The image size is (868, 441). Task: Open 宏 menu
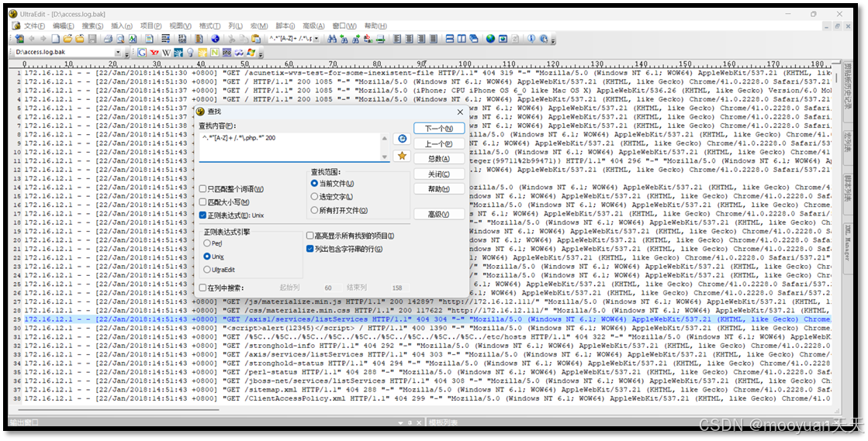click(259, 26)
